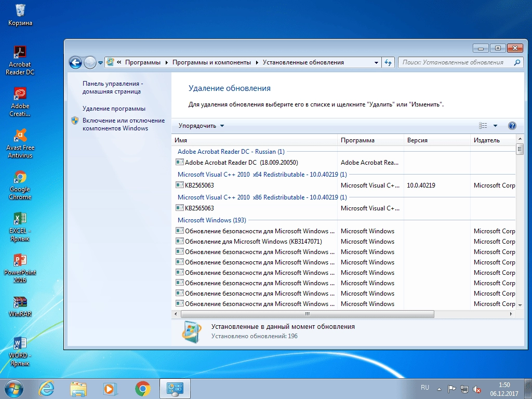Click the version cell 10.0.40219

421,185
